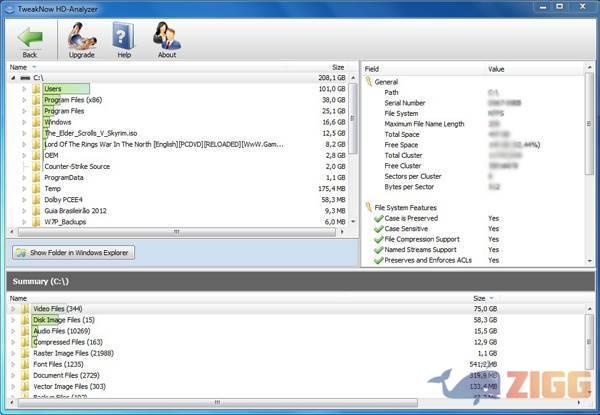Click the Video Files folder icon
The image size is (600, 415).
tap(25, 309)
